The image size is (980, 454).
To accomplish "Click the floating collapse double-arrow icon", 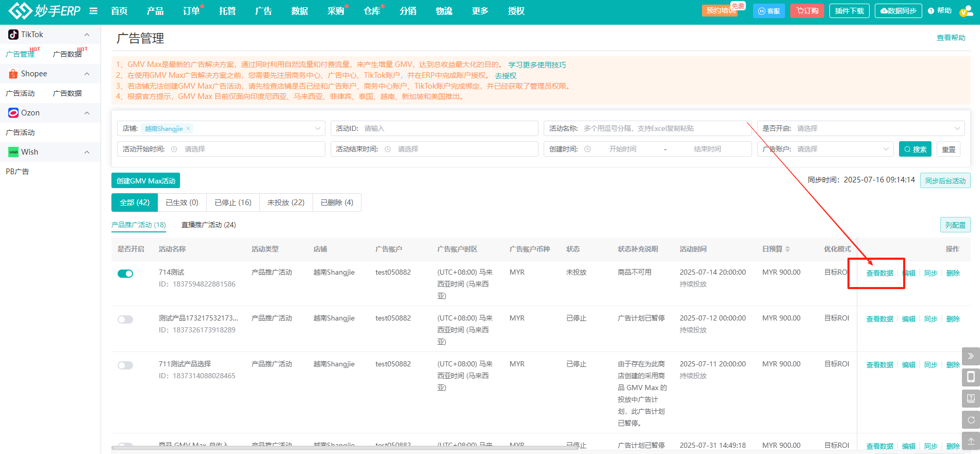I will 971,356.
